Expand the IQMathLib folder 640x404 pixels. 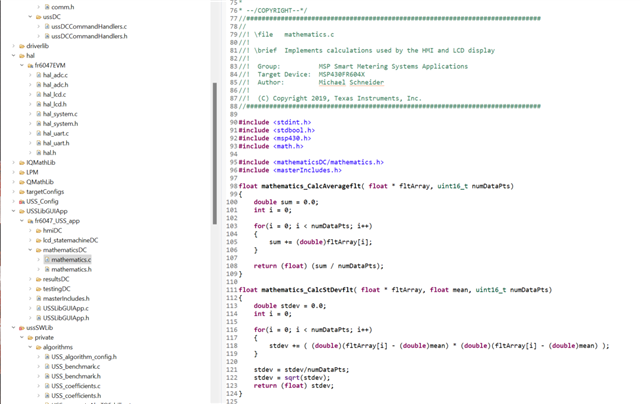pos(13,162)
